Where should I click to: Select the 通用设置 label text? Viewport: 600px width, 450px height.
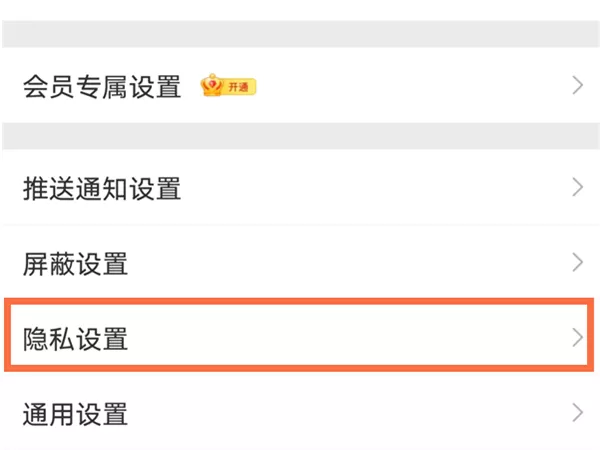pyautogui.click(x=75, y=414)
